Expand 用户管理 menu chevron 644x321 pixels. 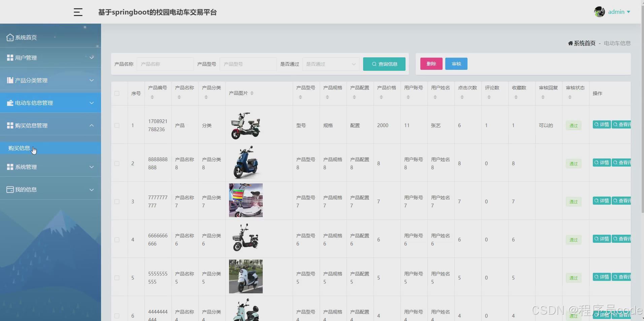click(x=92, y=58)
